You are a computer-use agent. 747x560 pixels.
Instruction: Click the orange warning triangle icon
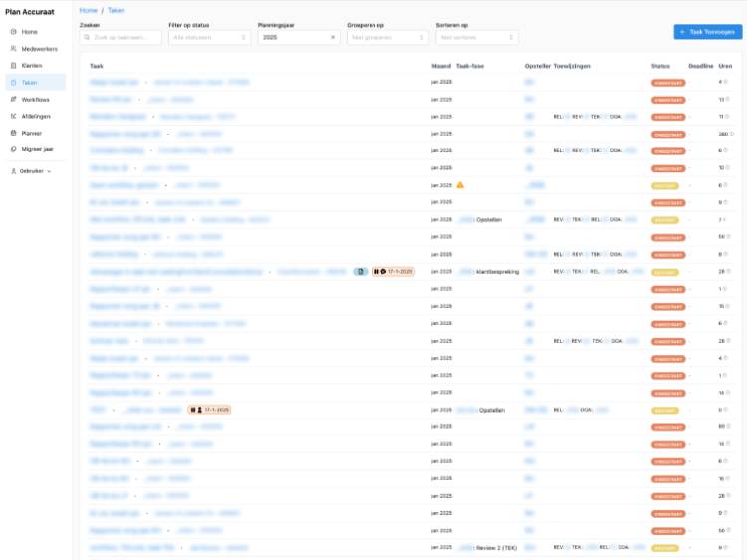460,185
